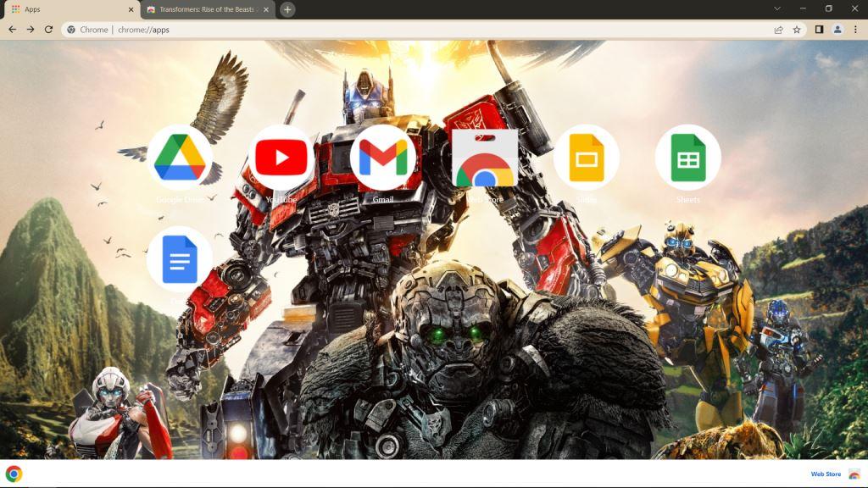The image size is (868, 488).
Task: Open the Google Drive app
Action: coord(180,158)
